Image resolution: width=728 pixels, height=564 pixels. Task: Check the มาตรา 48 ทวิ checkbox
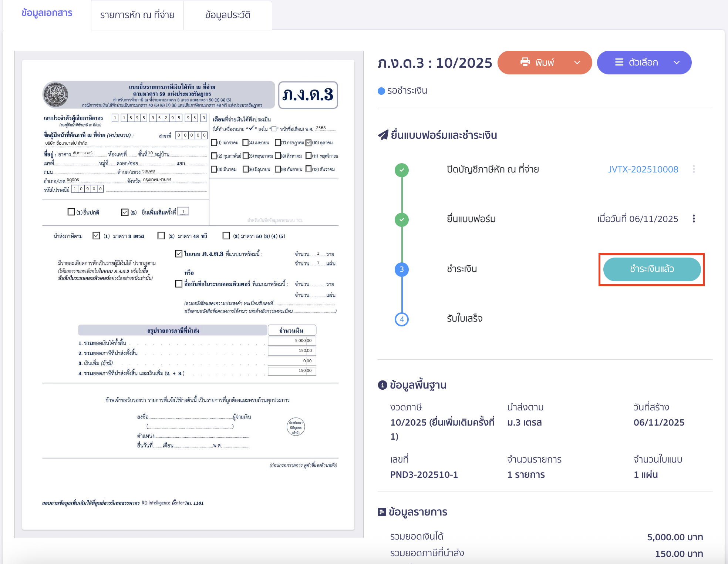161,236
